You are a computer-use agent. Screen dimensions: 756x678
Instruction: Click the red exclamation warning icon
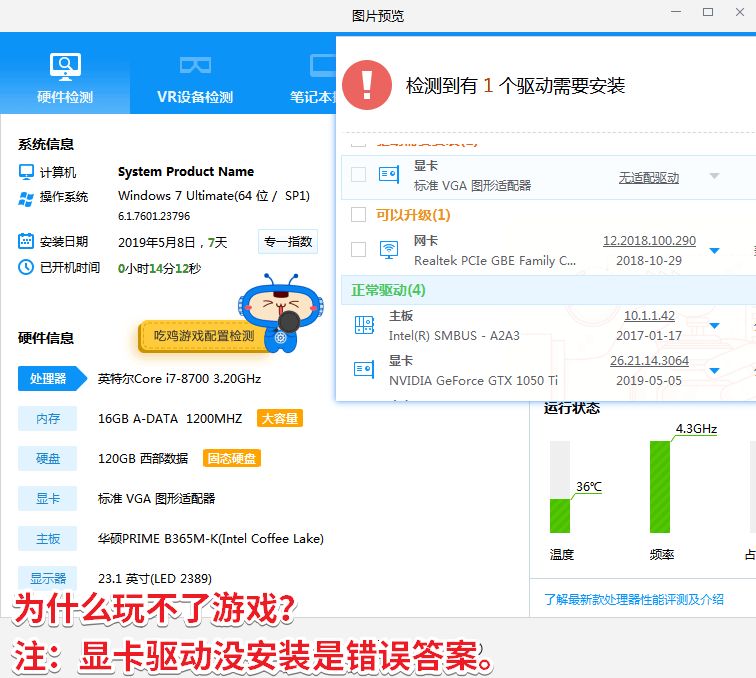[366, 85]
